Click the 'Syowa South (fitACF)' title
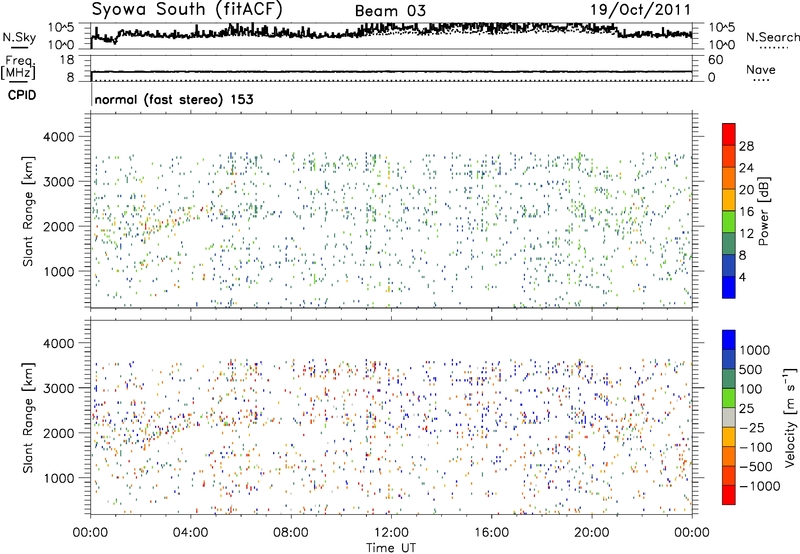Viewport: 800px width, 554px height. 187,10
